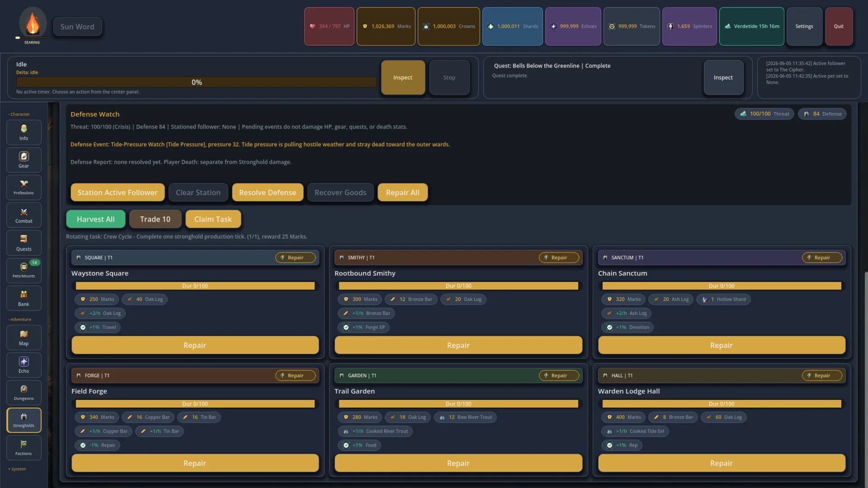Repair Rootbound Smithy with large button

click(x=458, y=345)
